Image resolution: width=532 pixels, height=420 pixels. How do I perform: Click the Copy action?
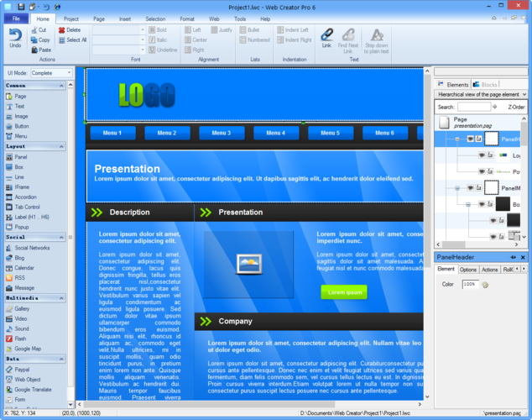[40, 40]
